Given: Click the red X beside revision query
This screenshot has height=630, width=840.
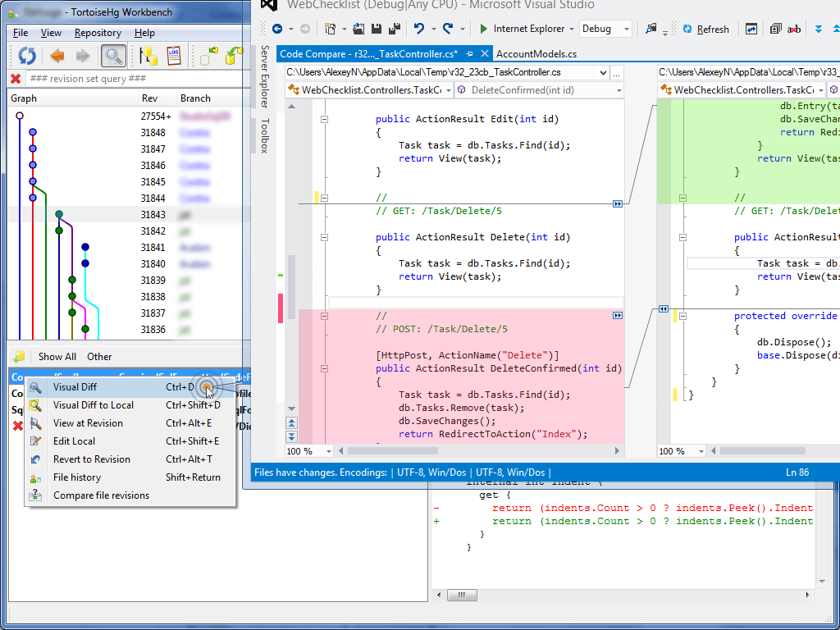Looking at the screenshot, I should click(x=16, y=79).
